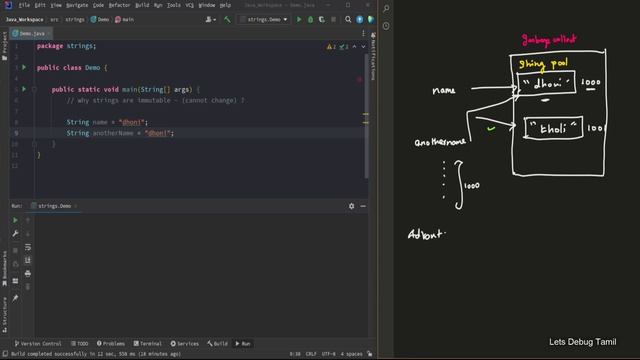
Task: Open the Build tool window
Action: (x=218, y=344)
